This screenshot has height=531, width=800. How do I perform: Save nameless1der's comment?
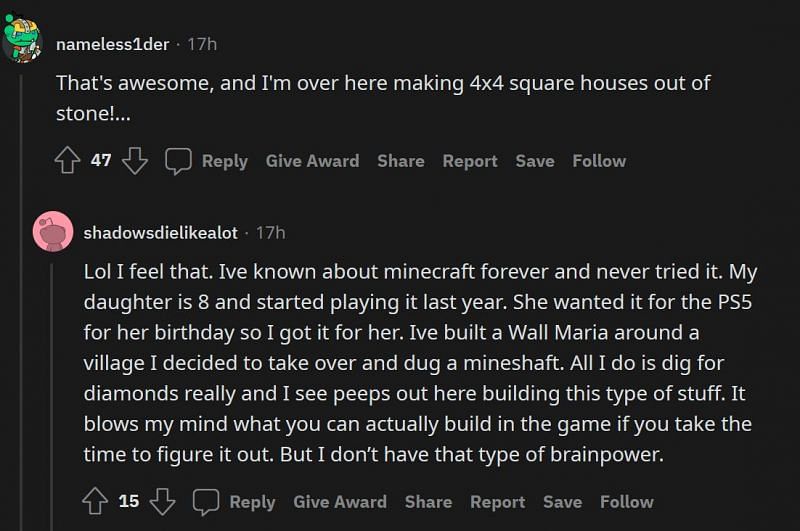pos(535,161)
